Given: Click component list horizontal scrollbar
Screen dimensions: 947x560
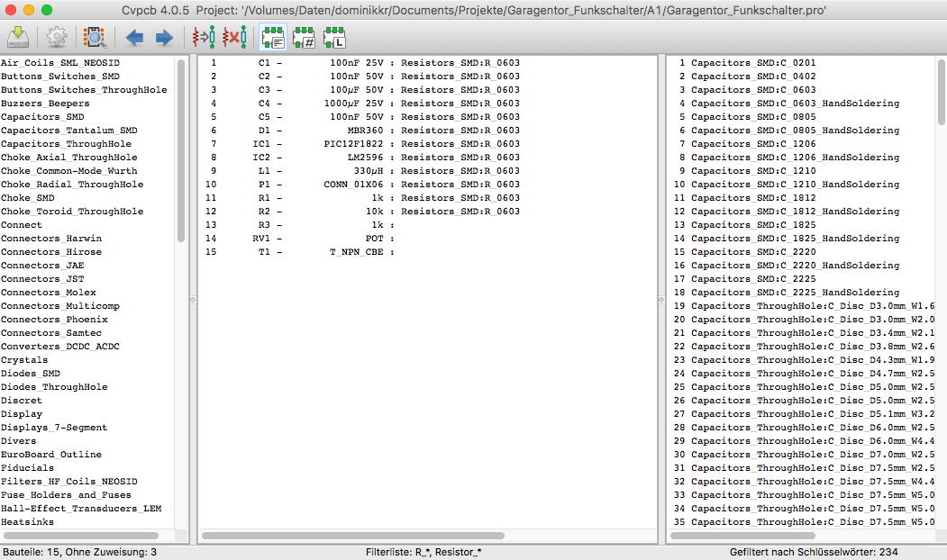Looking at the screenshot, I should (x=353, y=536).
